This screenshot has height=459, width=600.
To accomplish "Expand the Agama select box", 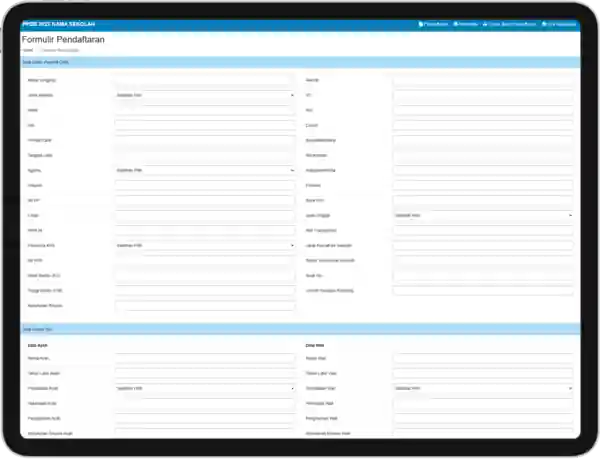I will [205, 170].
